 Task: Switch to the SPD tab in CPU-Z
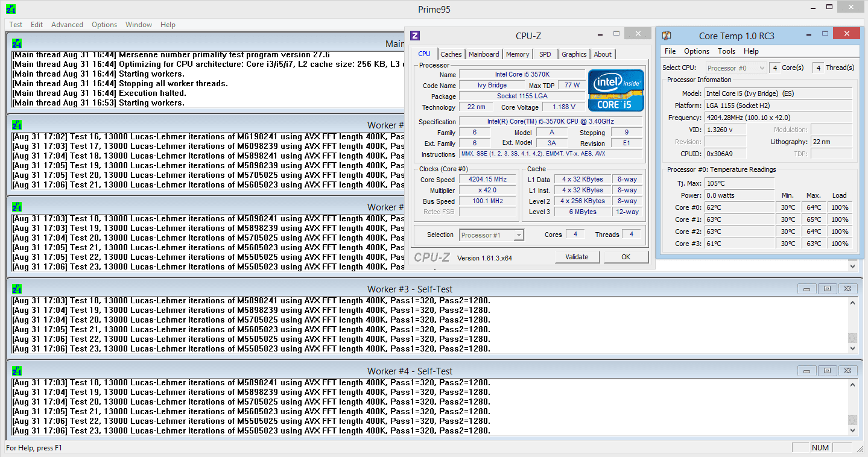click(x=545, y=54)
